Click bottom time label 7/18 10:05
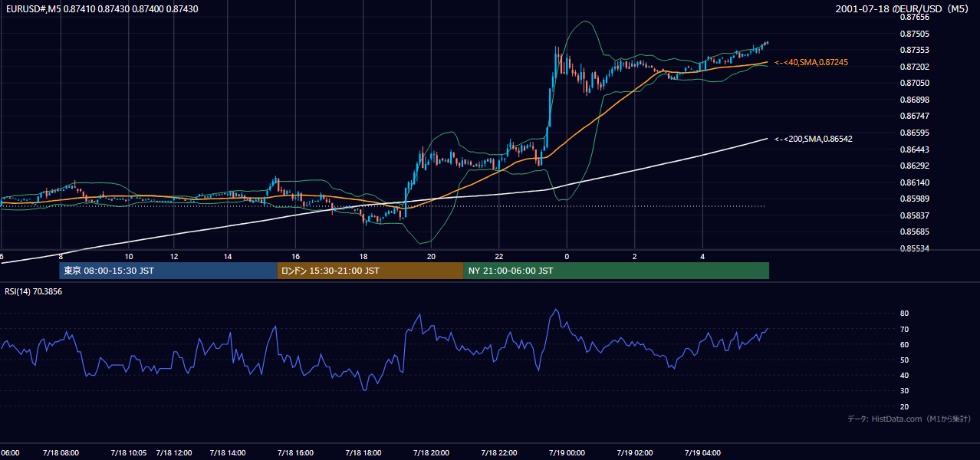The image size is (980, 460). [129, 452]
